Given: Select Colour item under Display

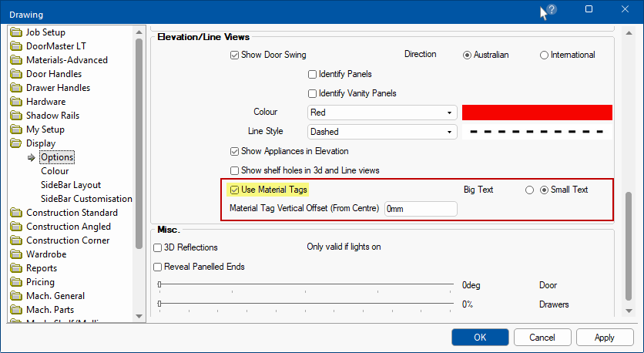Looking at the screenshot, I should click(x=55, y=171).
